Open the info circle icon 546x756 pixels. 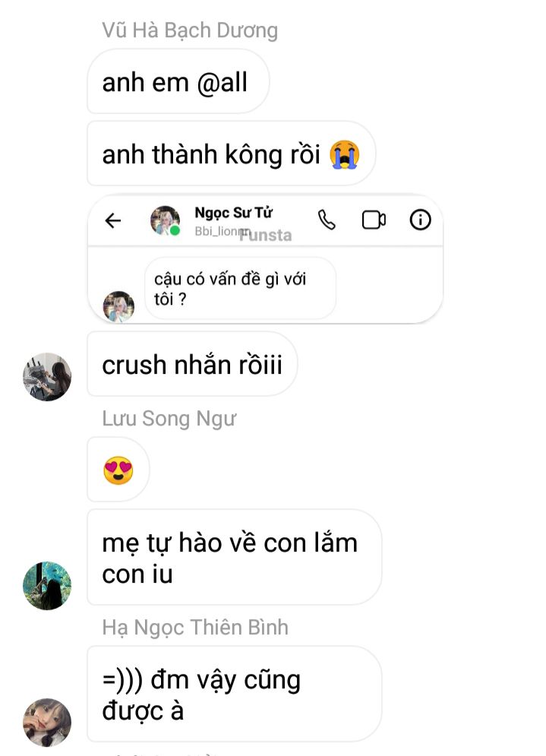(x=420, y=220)
